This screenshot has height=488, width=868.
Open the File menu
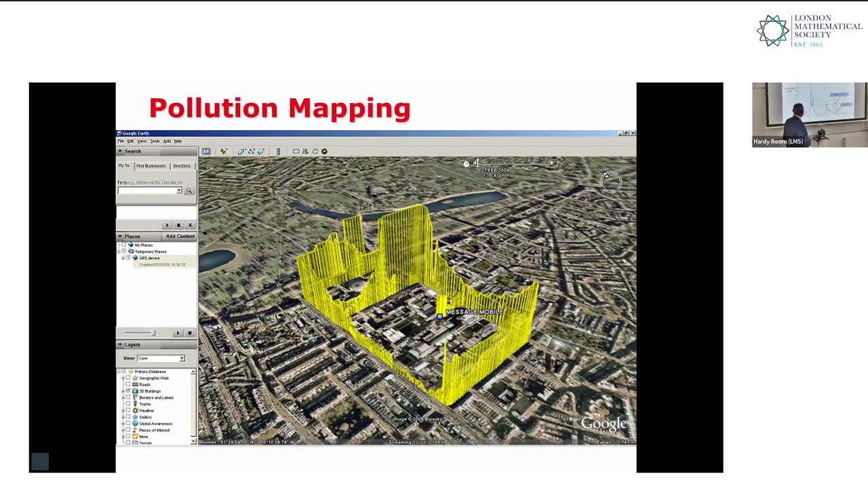[x=121, y=141]
